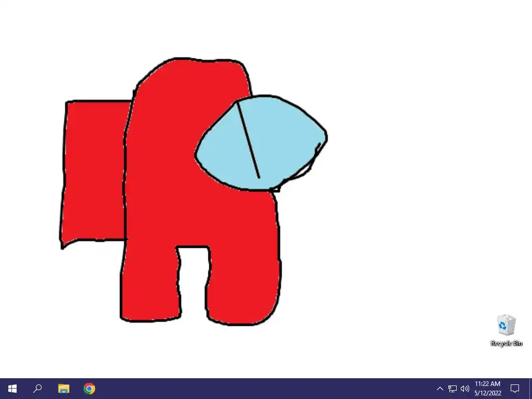Screen dimensions: 532x399
Task: Show hidden system tray icons
Action: 440,389
